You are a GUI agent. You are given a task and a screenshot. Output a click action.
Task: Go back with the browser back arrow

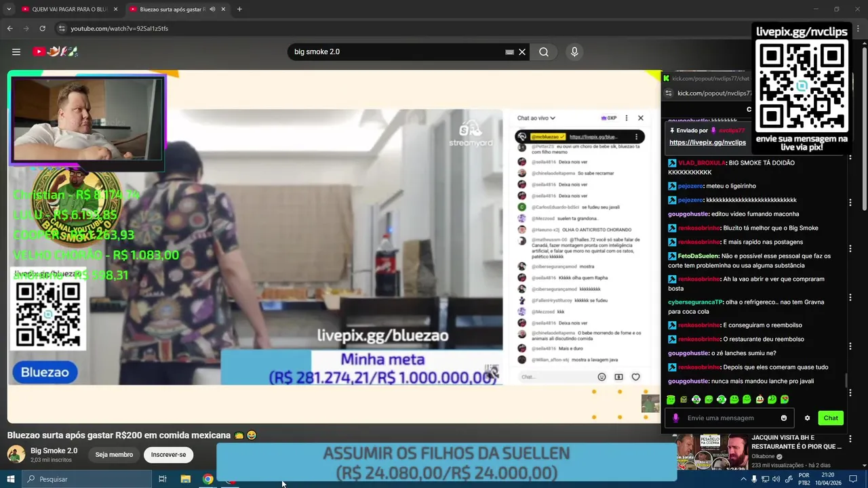pyautogui.click(x=9, y=28)
